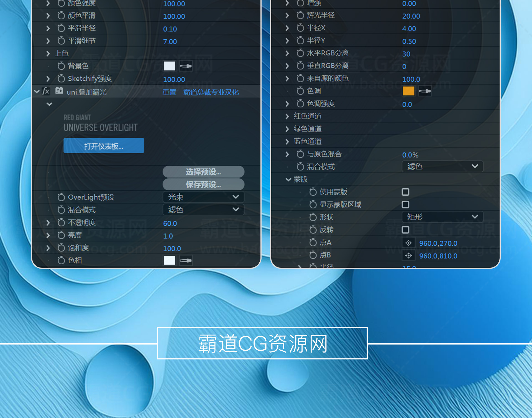Click the 不透明度 value 60.0
The width and height of the screenshot is (532, 418).
point(170,223)
